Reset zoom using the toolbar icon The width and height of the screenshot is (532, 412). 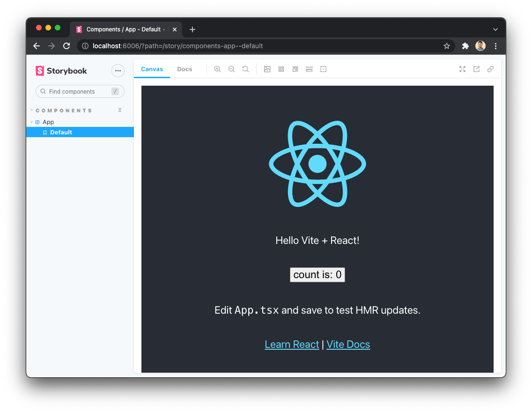(x=245, y=69)
